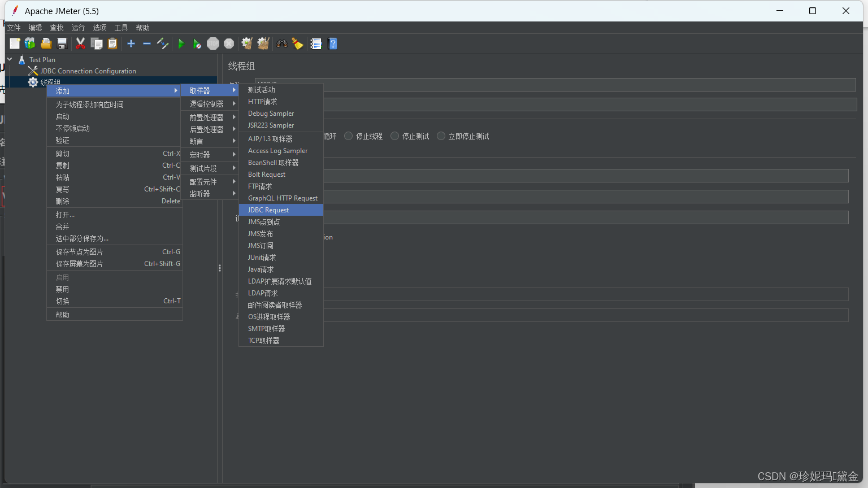Click Start no pauses toolbar icon
868x488 pixels.
click(x=197, y=43)
